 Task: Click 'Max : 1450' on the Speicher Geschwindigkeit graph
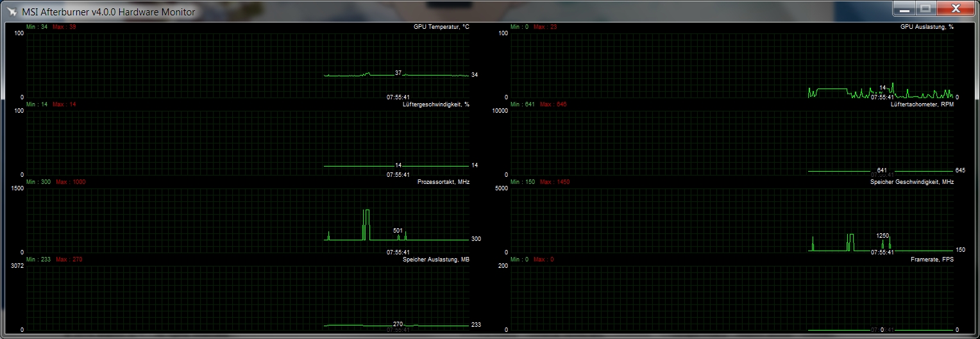pyautogui.click(x=555, y=182)
